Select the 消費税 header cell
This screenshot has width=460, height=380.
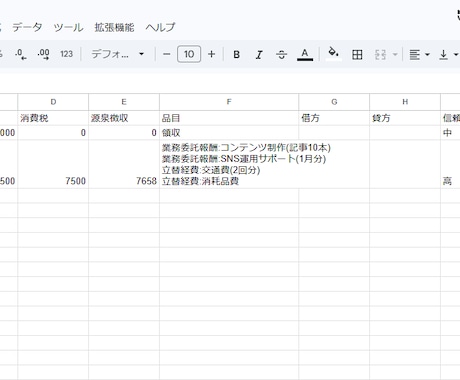click(53, 118)
